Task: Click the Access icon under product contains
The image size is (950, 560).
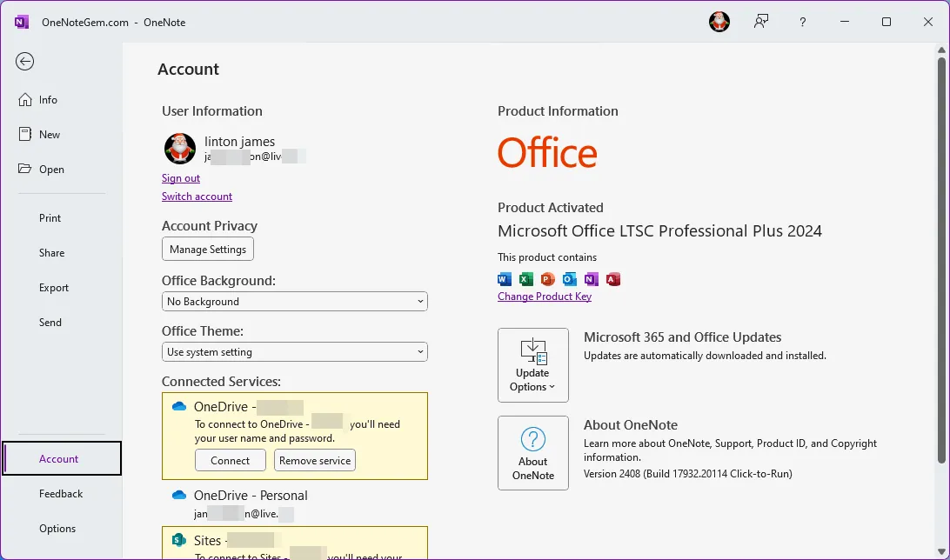Action: point(612,279)
